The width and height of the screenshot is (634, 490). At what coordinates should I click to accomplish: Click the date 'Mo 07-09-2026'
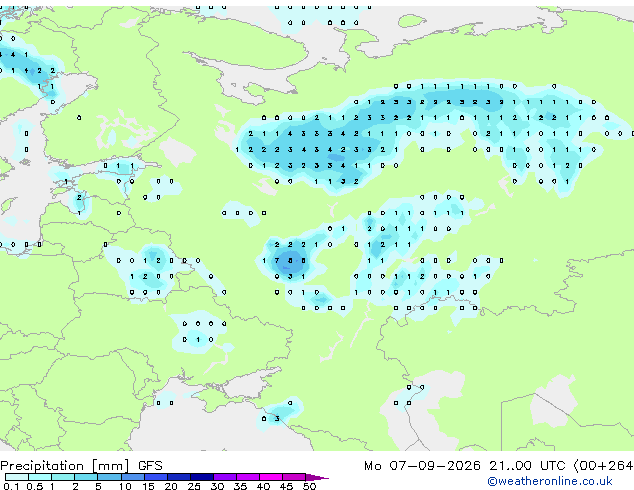coord(422,466)
